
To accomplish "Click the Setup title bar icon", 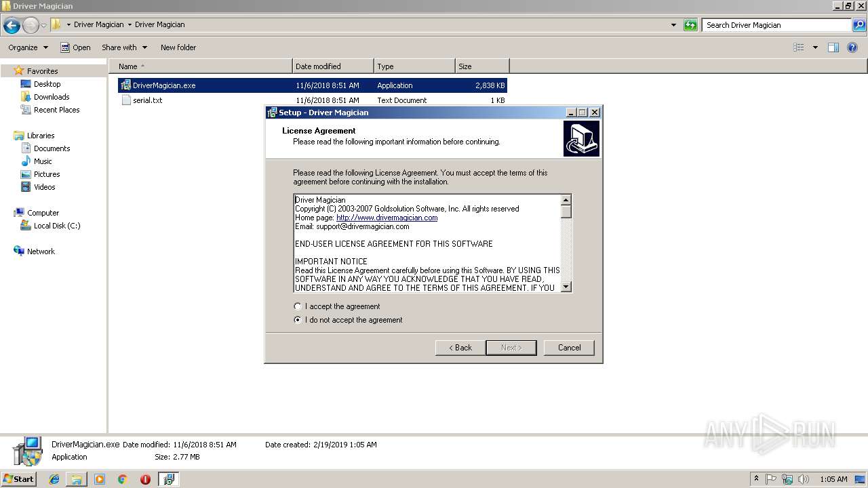I will pos(272,113).
